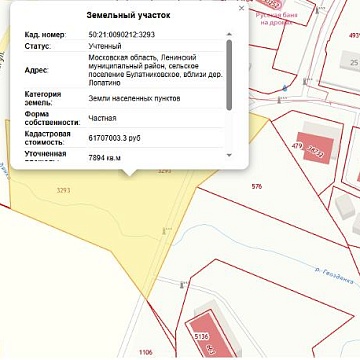Click the Русская баня на дровах label
Viewport: 360px width, 360px height.
(x=276, y=19)
